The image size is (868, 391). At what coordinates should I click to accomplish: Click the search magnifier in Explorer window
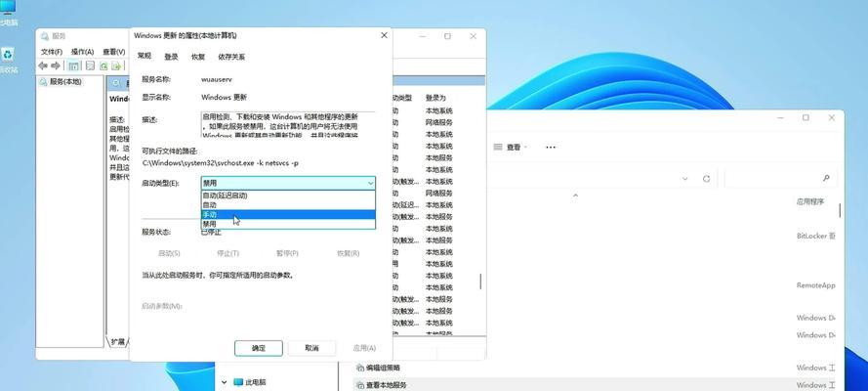pyautogui.click(x=826, y=178)
